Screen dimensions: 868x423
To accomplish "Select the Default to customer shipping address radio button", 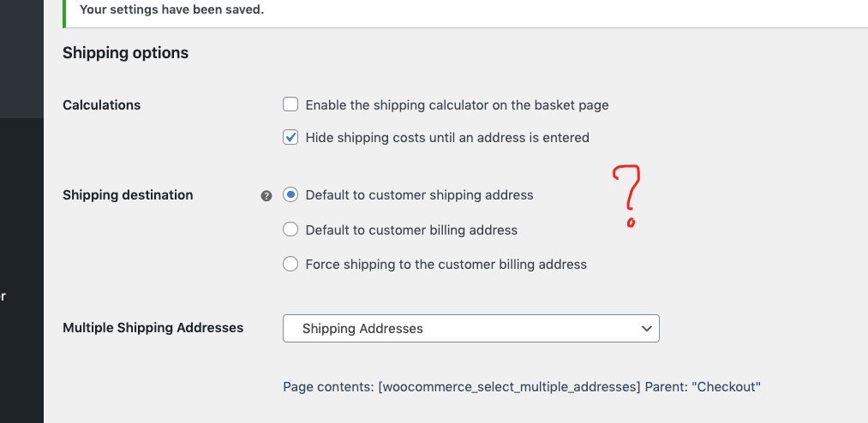I will tap(290, 194).
